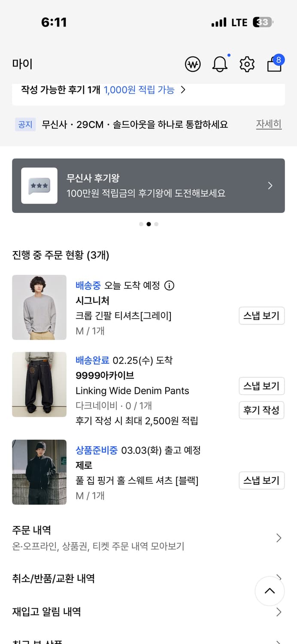Open the settings gear icon
297x644 pixels.
tap(247, 64)
